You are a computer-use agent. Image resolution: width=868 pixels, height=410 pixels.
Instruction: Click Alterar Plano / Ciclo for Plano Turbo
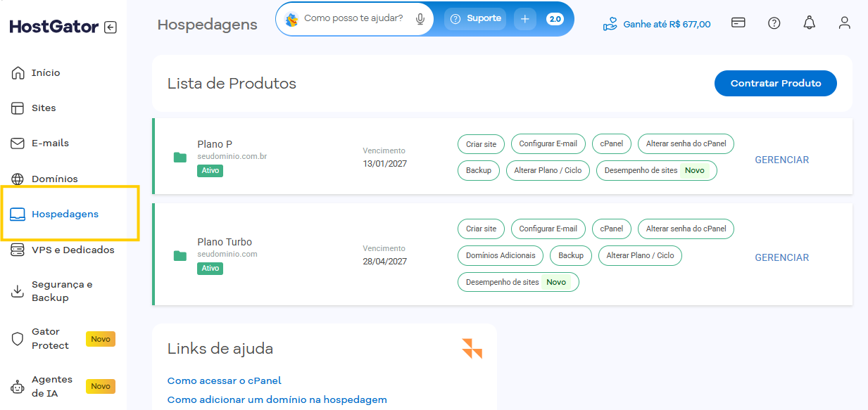point(640,255)
